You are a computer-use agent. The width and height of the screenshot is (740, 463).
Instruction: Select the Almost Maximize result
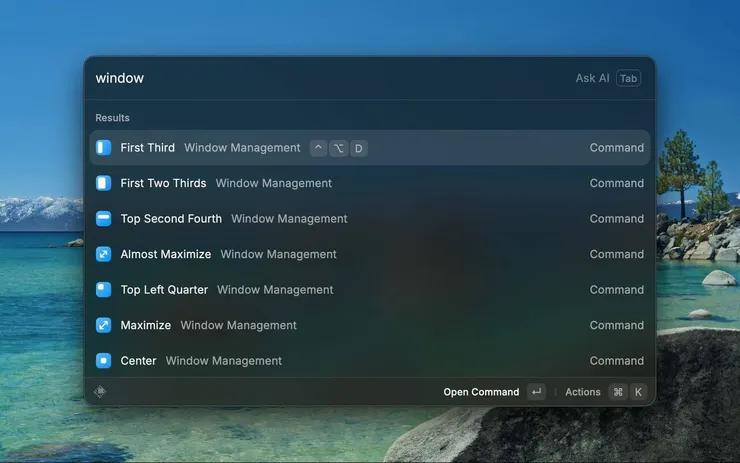pyautogui.click(x=370, y=254)
